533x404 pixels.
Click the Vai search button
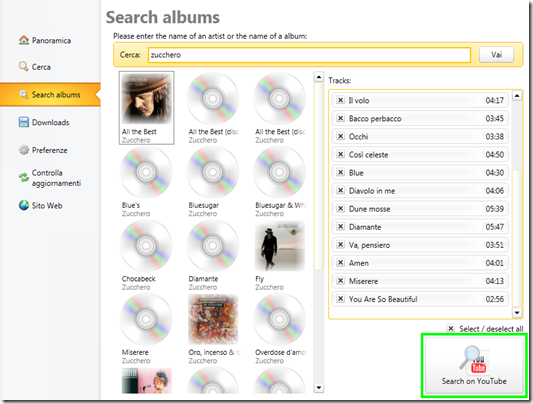[x=496, y=55]
